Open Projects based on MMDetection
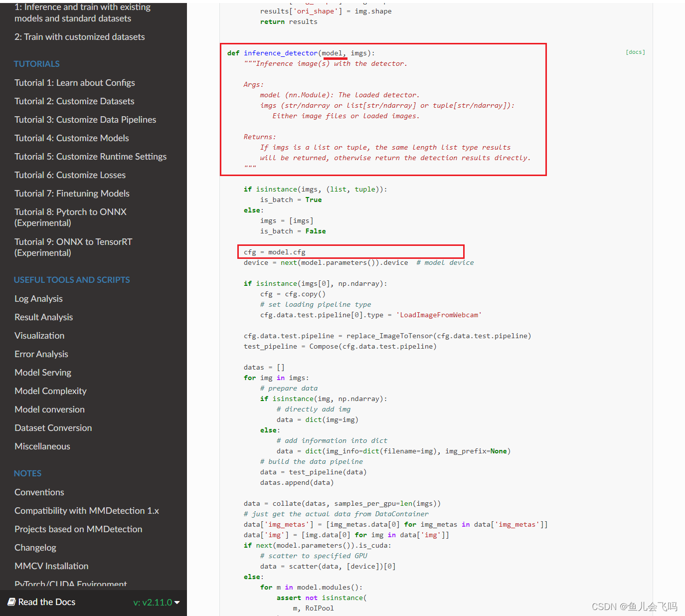 [x=78, y=529]
